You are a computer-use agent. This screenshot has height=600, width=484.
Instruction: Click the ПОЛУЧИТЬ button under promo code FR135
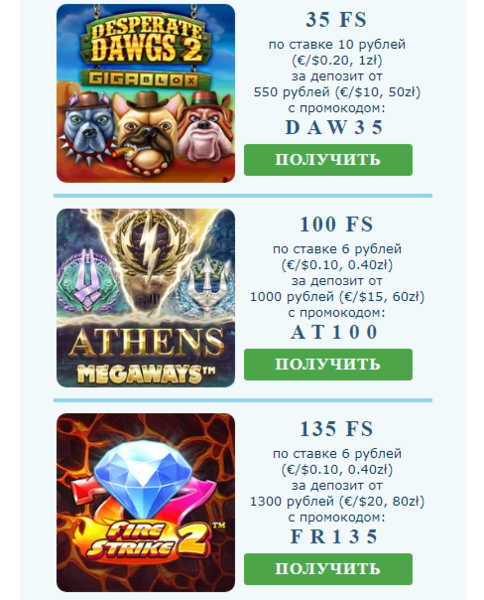click(x=328, y=569)
